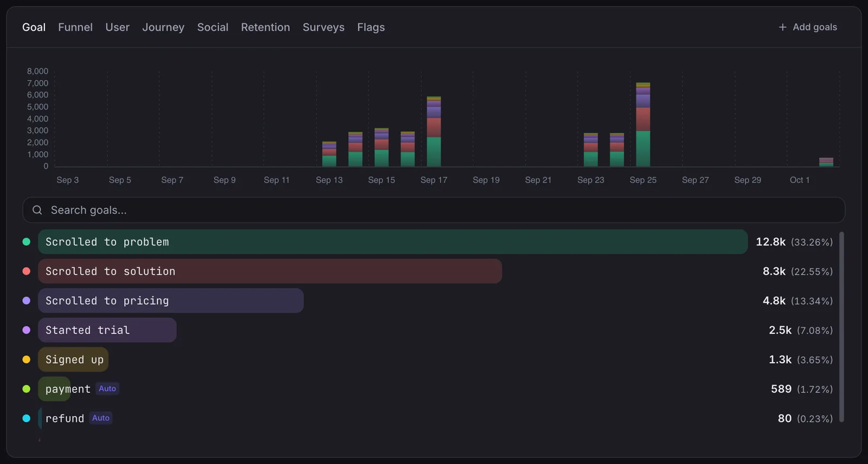This screenshot has height=464, width=868.
Task: Click the 2.5k value for Started trial
Action: [780, 330]
